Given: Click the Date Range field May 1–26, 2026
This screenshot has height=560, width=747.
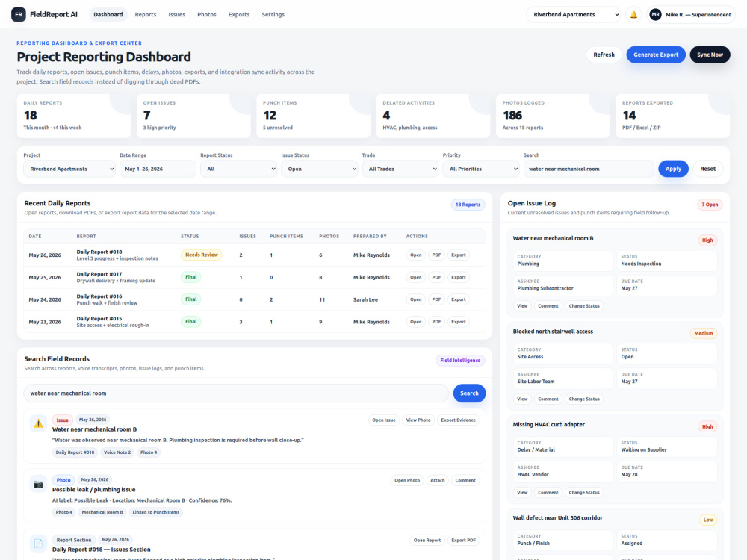Looking at the screenshot, I should tap(157, 169).
